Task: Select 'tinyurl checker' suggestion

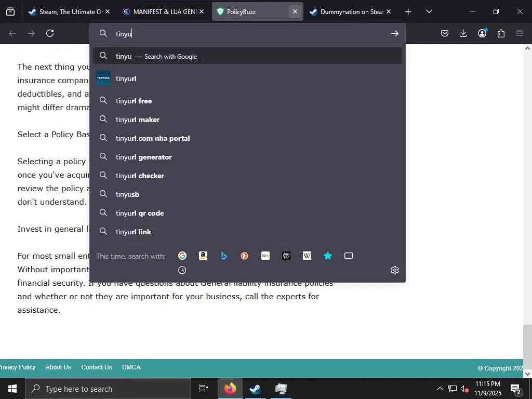Action: click(247, 176)
